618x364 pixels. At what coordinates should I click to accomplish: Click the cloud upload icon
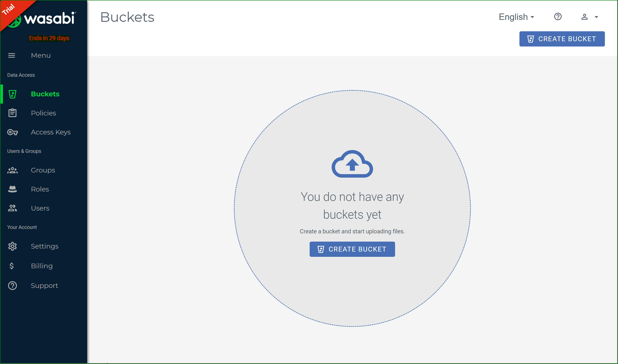tap(352, 164)
